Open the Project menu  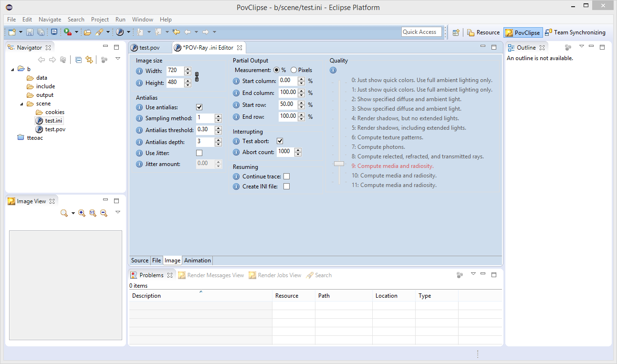[100, 20]
